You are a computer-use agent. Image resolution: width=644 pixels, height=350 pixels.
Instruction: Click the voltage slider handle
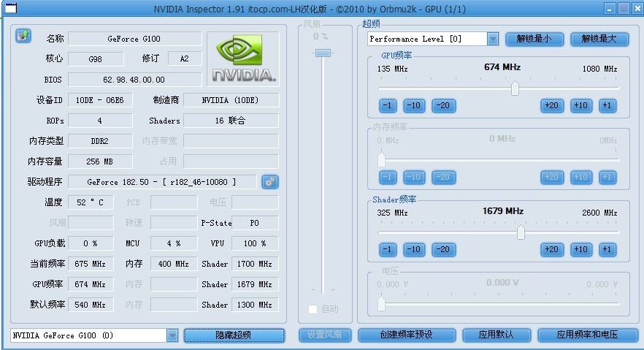382,303
